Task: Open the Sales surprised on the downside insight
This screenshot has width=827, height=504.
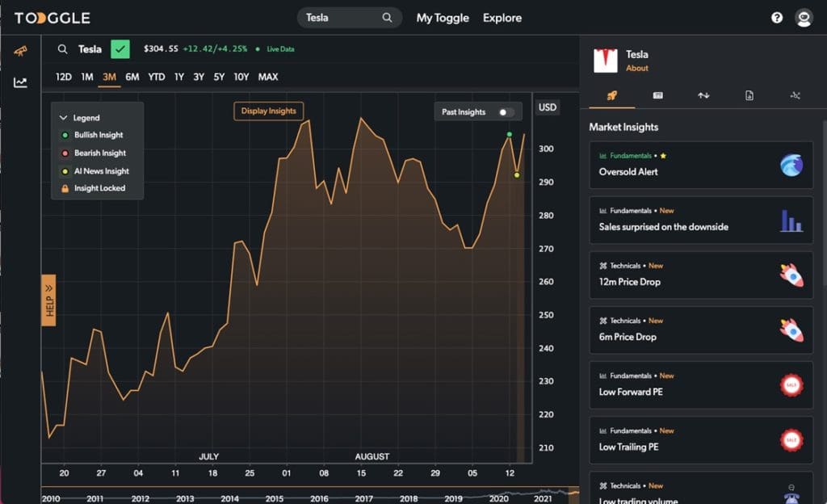Action: (x=701, y=220)
